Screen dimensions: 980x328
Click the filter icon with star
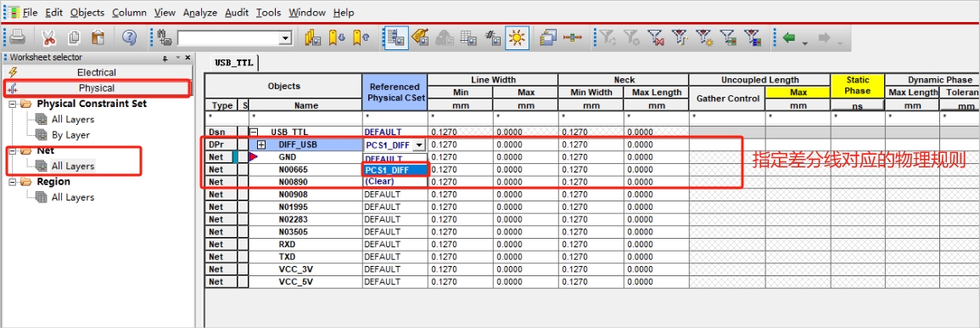(704, 37)
